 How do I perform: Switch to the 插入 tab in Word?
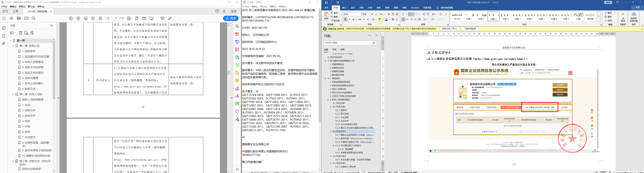[344, 8]
